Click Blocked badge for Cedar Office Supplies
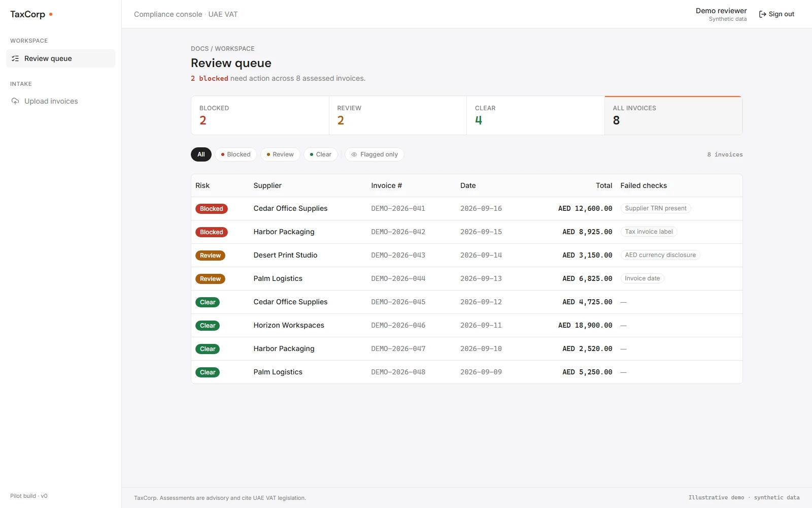 point(212,209)
